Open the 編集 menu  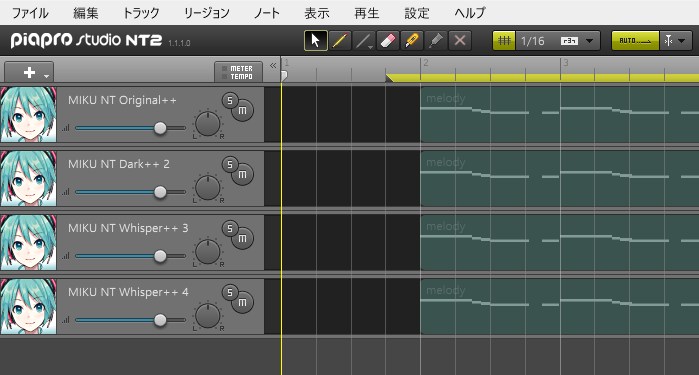(86, 12)
